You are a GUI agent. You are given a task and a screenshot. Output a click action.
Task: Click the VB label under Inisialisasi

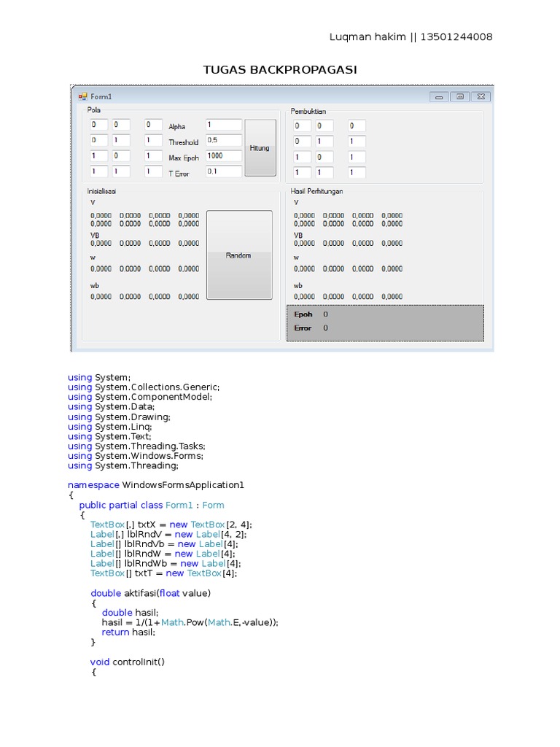click(x=95, y=236)
